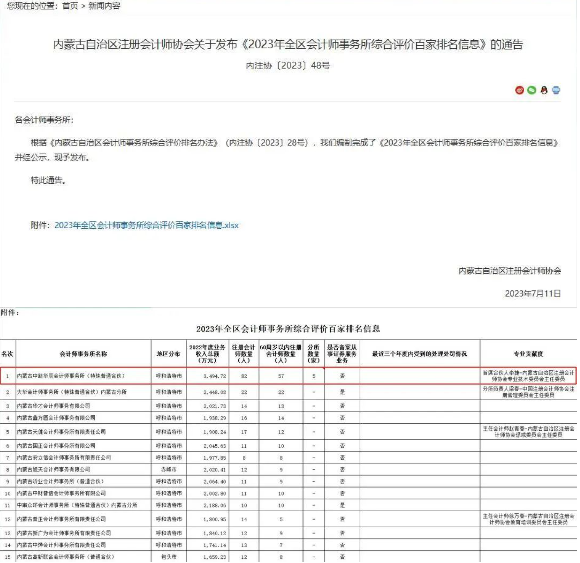Click the 业务收入总额 (万元) column header
Viewport: 580px width, 563px height.
point(207,354)
